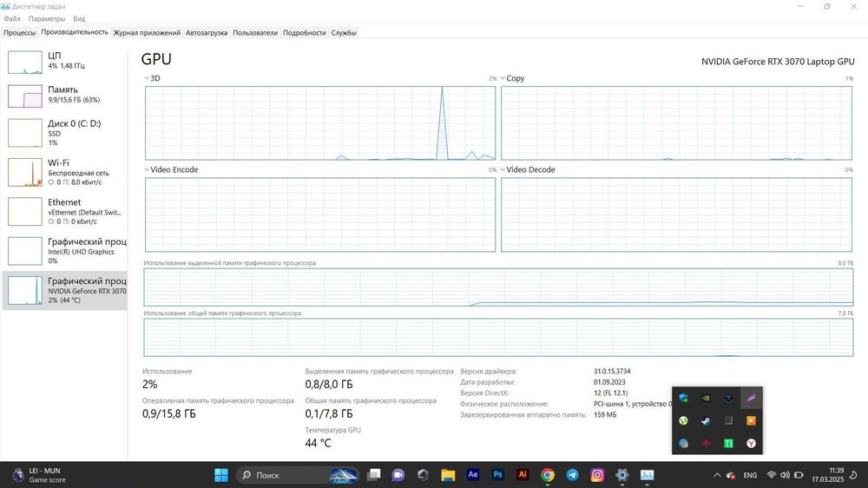The image size is (868, 488).
Task: Click the GPU memory value 0,9/15,8 ГБ
Action: [169, 414]
